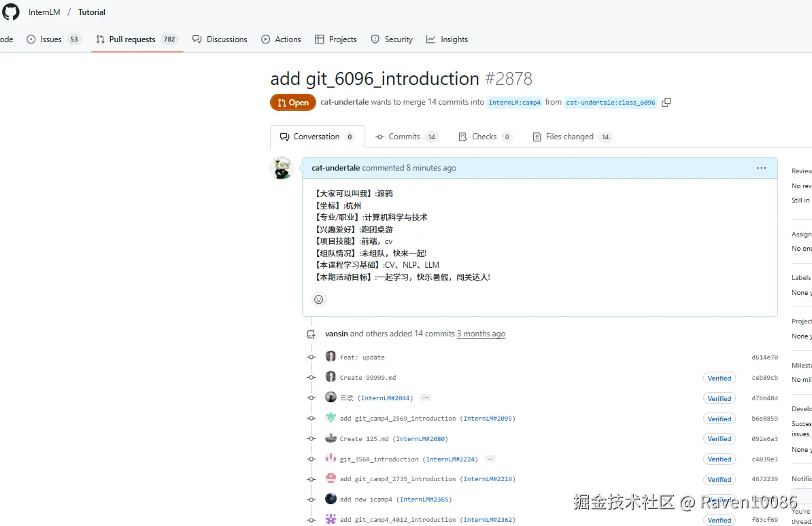Switch to the Issues tab
This screenshot has height=526, width=812.
54,39
